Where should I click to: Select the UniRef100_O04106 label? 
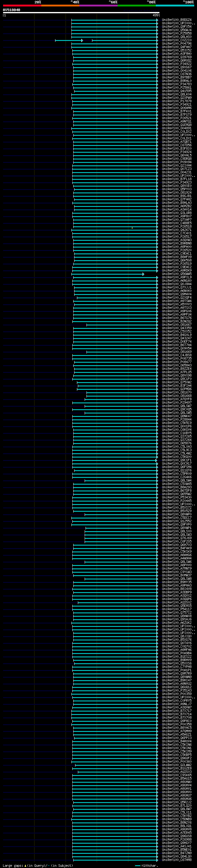click(x=177, y=71)
